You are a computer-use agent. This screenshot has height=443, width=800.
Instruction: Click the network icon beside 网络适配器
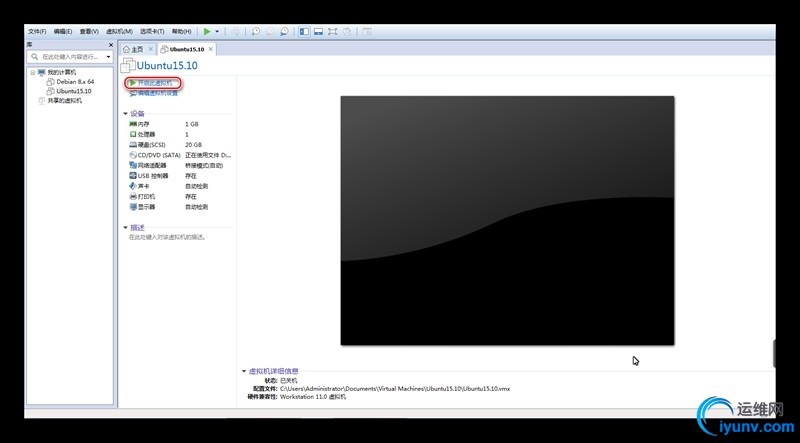133,165
